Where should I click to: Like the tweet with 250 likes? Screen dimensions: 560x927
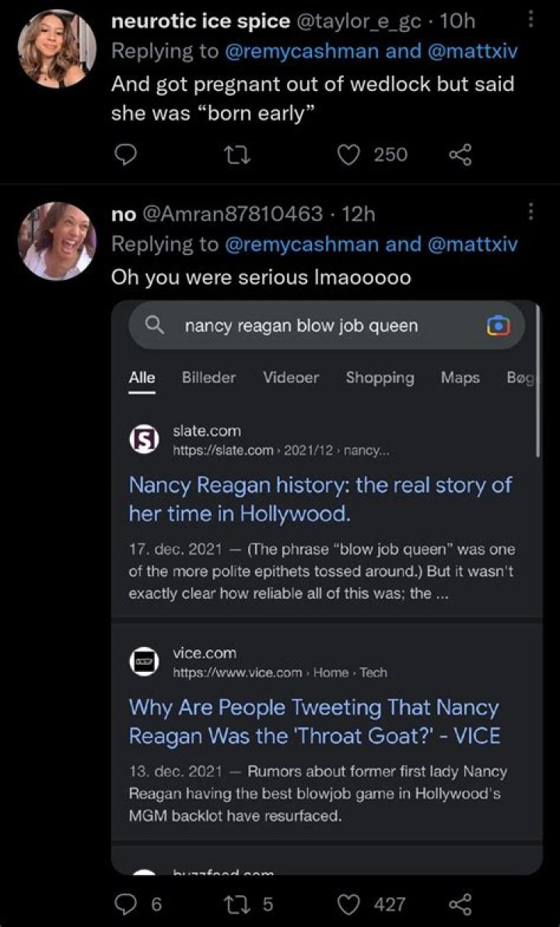(x=348, y=155)
